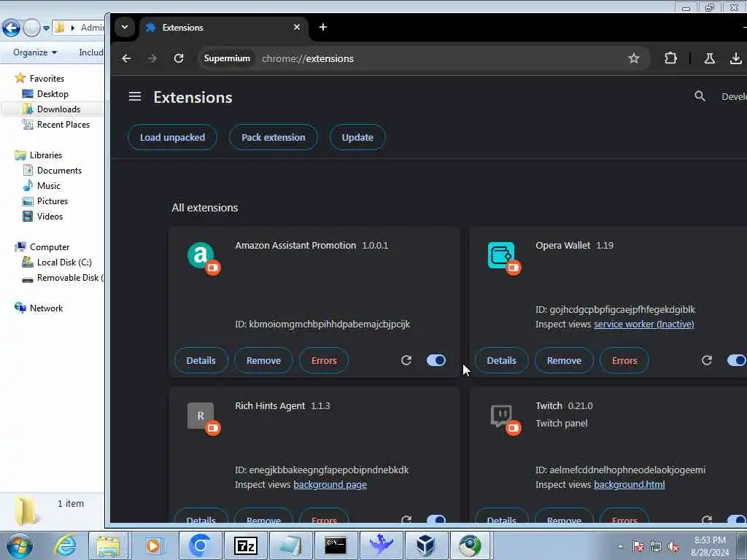This screenshot has height=560, width=747.
Task: Open the browser extensions puzzle icon
Action: coord(670,58)
